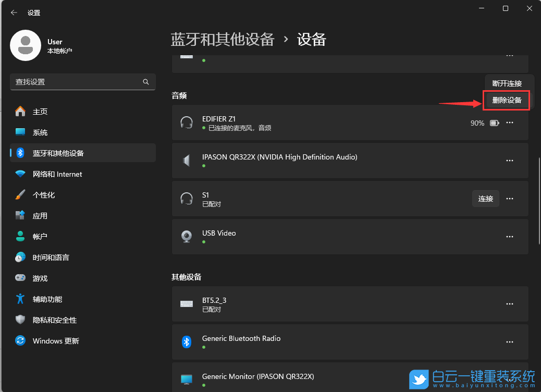Click the 查找设置 search input field
Viewport: 541px width, 392px height.
(78, 82)
